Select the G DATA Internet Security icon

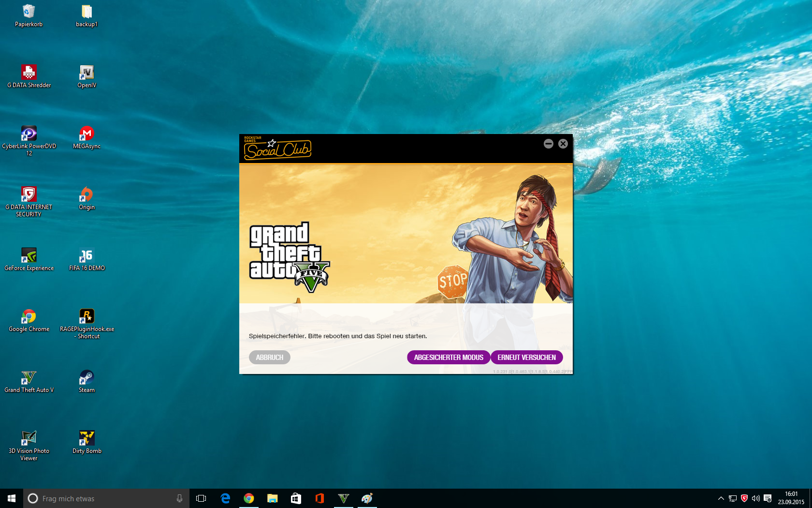point(29,202)
